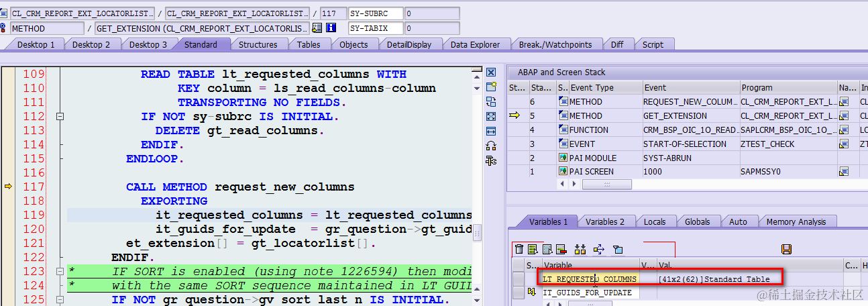This screenshot has height=306, width=868.
Task: Collapse the IF block at line 112
Action: [x=60, y=116]
